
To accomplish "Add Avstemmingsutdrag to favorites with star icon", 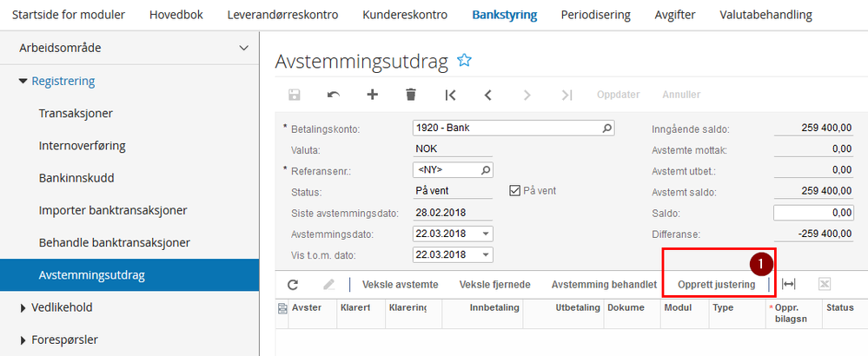I will [464, 61].
